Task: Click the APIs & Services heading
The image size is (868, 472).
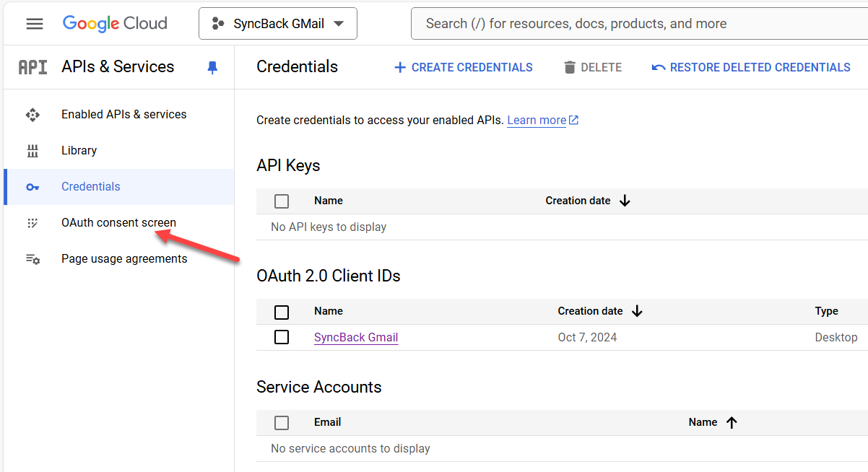Action: coord(118,66)
